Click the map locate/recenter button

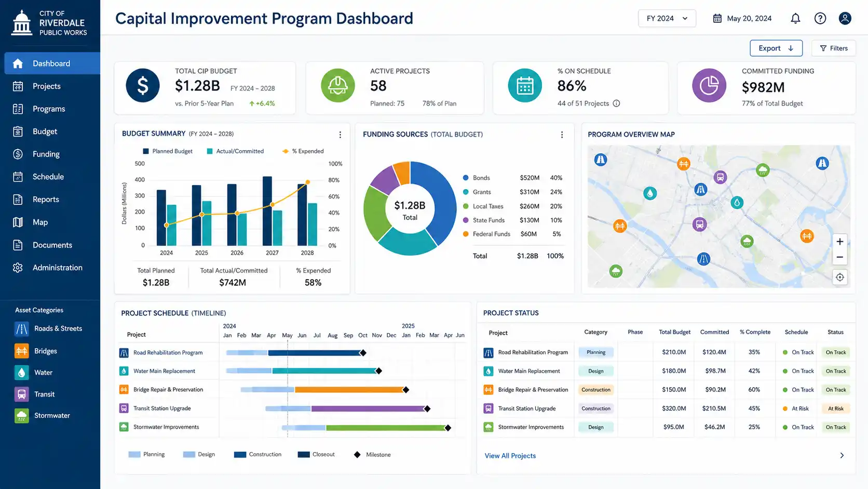coord(839,277)
